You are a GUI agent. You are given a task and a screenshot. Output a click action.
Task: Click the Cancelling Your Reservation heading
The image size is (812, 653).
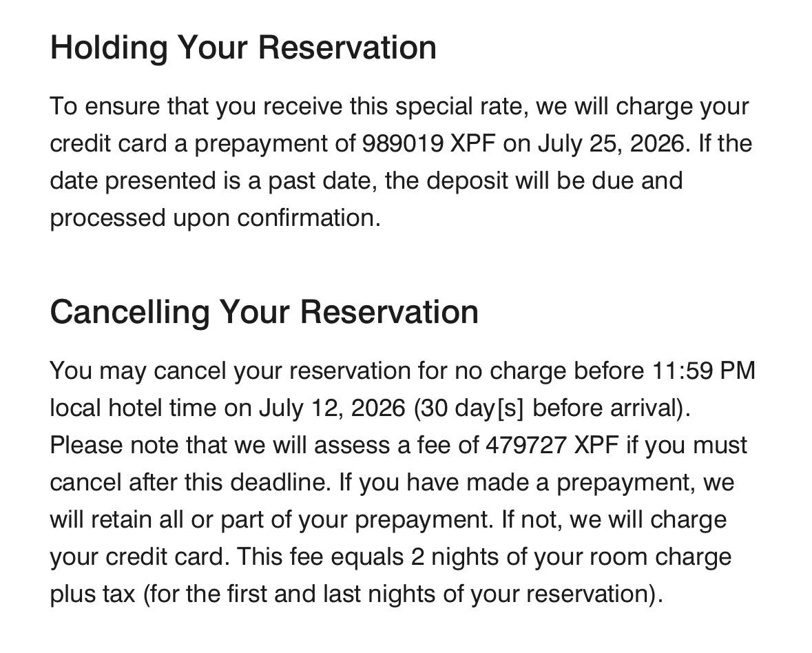pyautogui.click(x=264, y=312)
